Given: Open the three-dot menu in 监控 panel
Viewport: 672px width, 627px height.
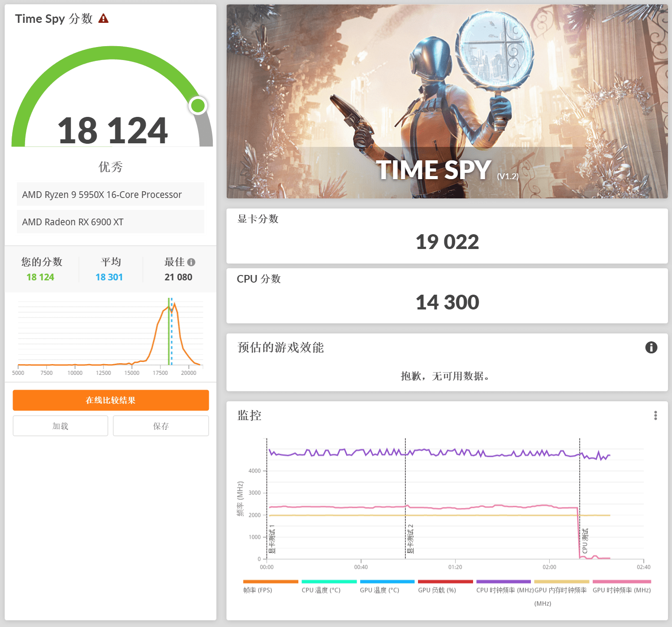Looking at the screenshot, I should click(x=655, y=416).
